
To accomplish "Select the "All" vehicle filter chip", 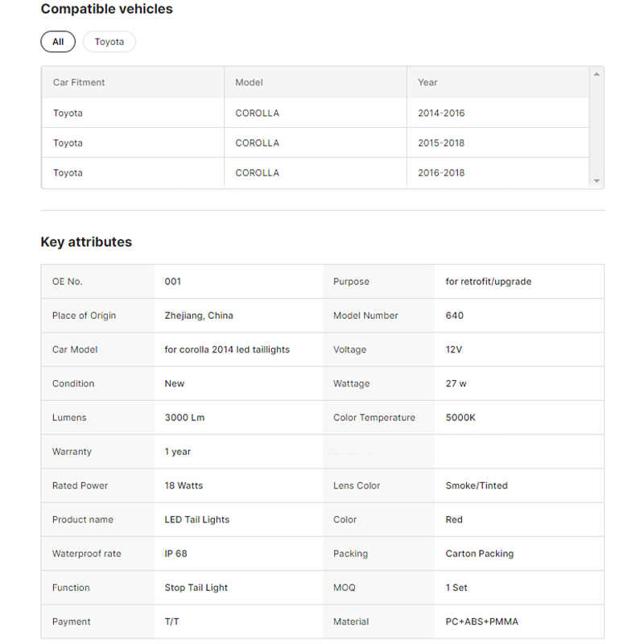I will (58, 42).
